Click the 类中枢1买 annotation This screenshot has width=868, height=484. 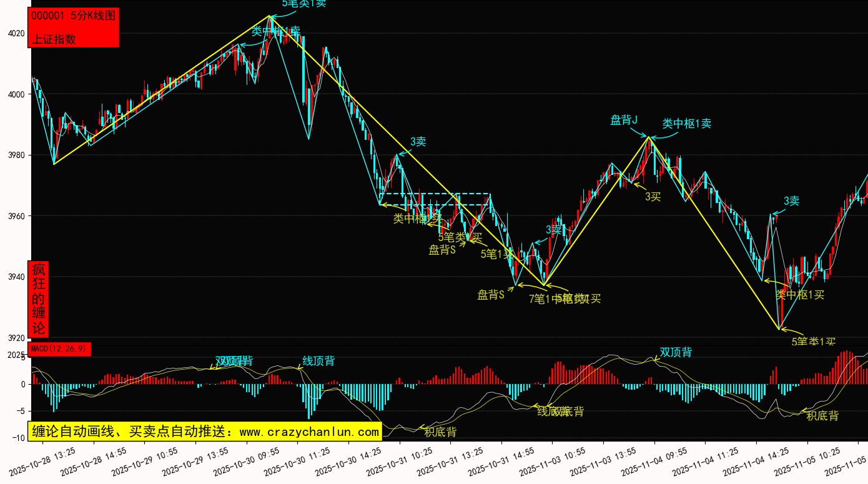tap(800, 295)
